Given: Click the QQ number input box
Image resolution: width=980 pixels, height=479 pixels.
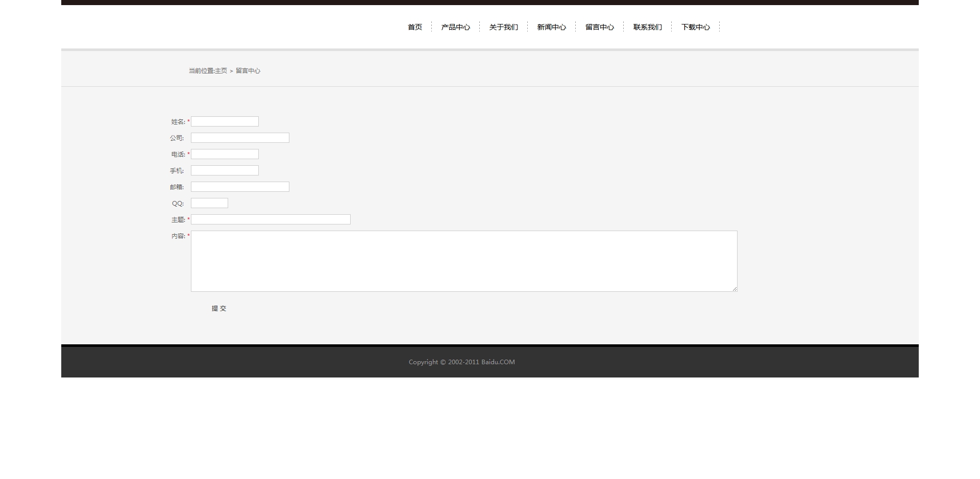Looking at the screenshot, I should coord(209,203).
